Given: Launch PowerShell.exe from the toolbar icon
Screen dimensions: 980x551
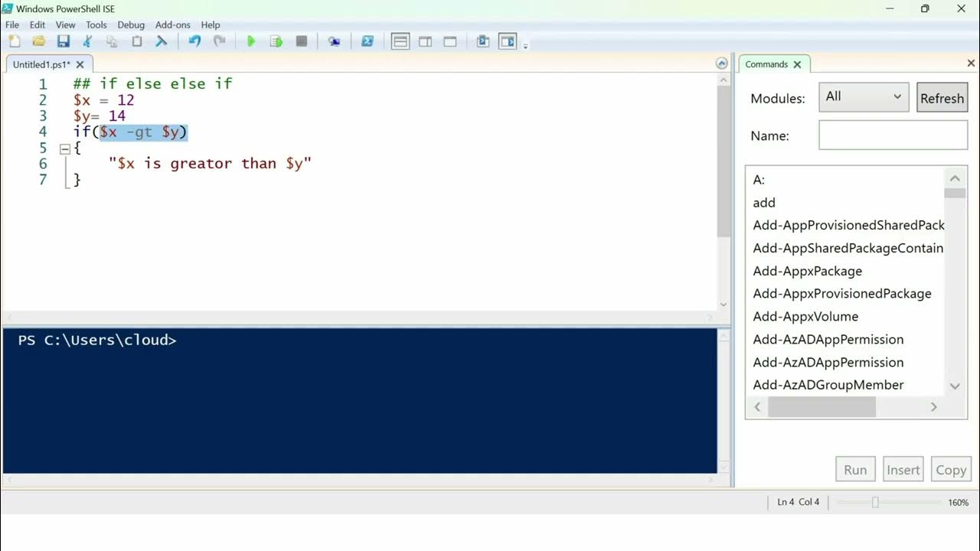Looking at the screenshot, I should 367,41.
